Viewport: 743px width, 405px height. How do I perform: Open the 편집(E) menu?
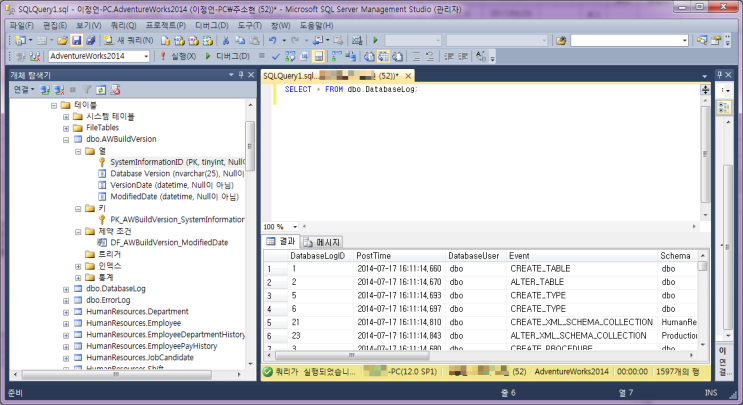coord(55,26)
